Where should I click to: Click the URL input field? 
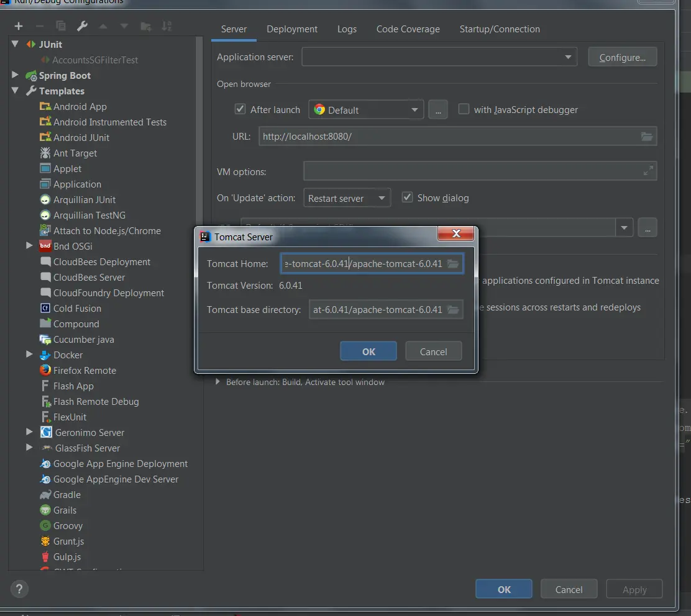point(457,137)
